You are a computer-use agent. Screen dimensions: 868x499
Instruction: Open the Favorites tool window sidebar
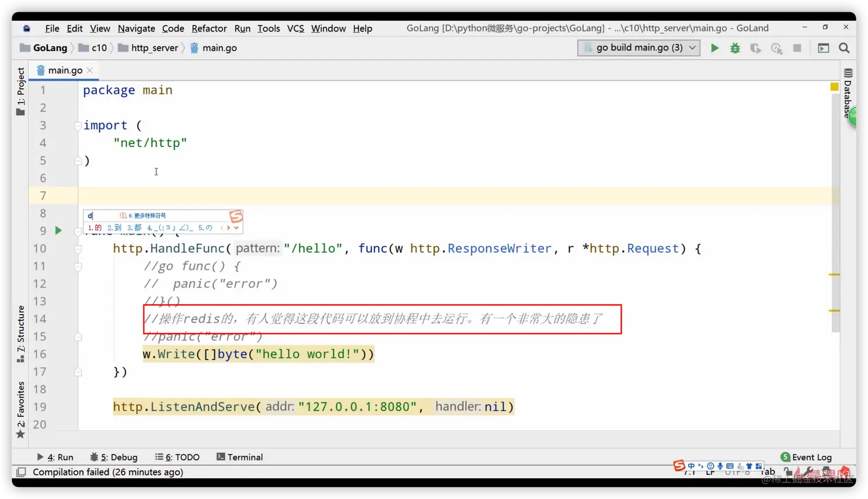[x=21, y=409]
